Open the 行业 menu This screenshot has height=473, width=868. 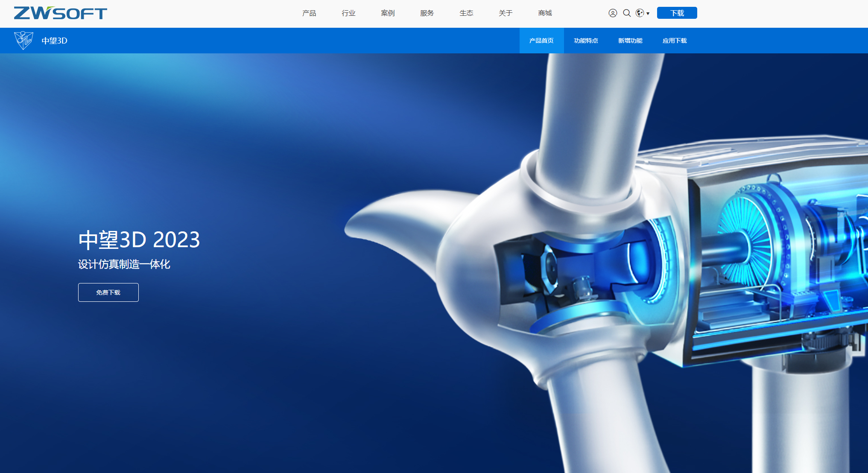pyautogui.click(x=348, y=13)
